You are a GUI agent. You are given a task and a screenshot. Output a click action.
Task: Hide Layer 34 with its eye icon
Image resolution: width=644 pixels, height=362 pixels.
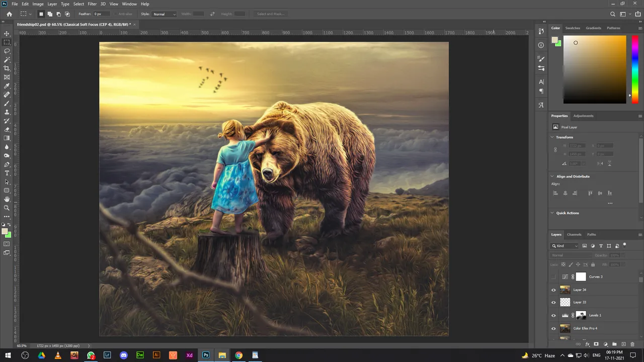pos(554,290)
